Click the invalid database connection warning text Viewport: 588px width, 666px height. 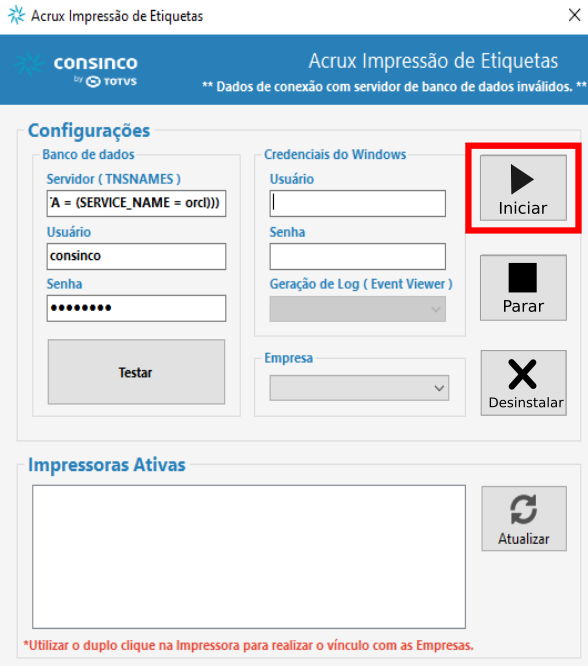(x=394, y=87)
